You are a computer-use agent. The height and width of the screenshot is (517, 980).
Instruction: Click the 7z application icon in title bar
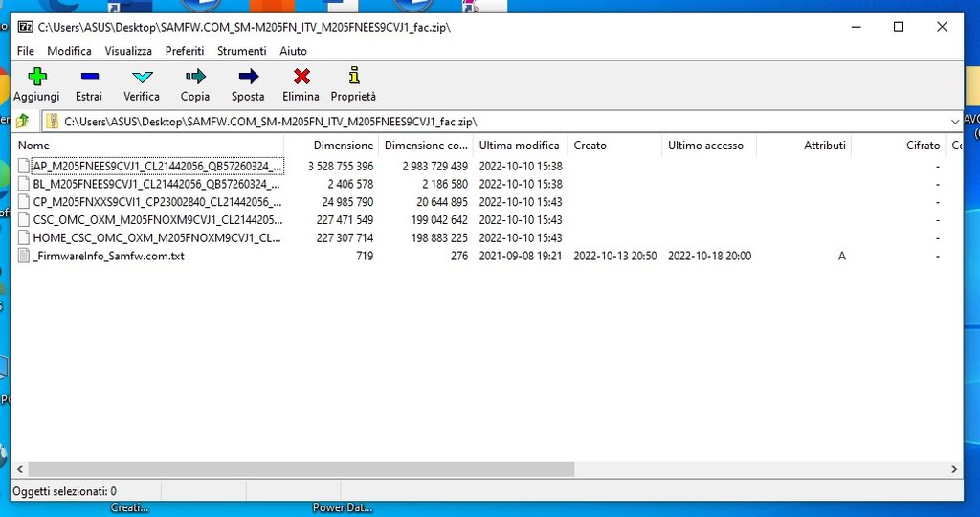(25, 27)
